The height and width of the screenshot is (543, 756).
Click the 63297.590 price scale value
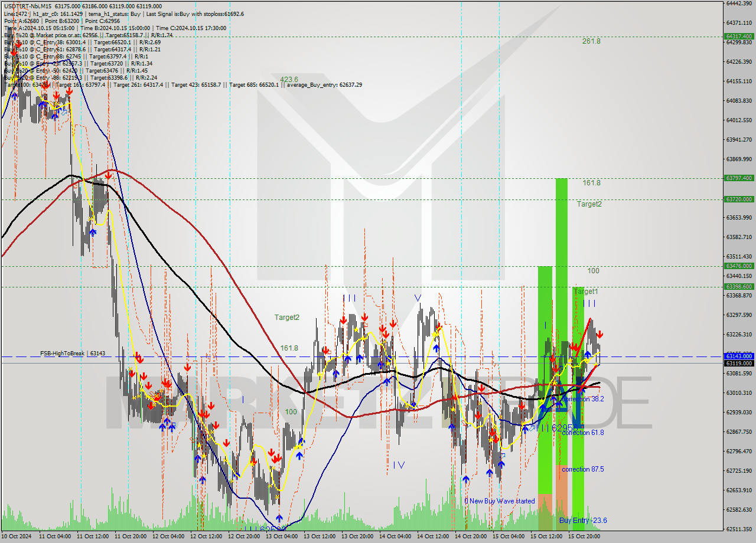[x=738, y=315]
